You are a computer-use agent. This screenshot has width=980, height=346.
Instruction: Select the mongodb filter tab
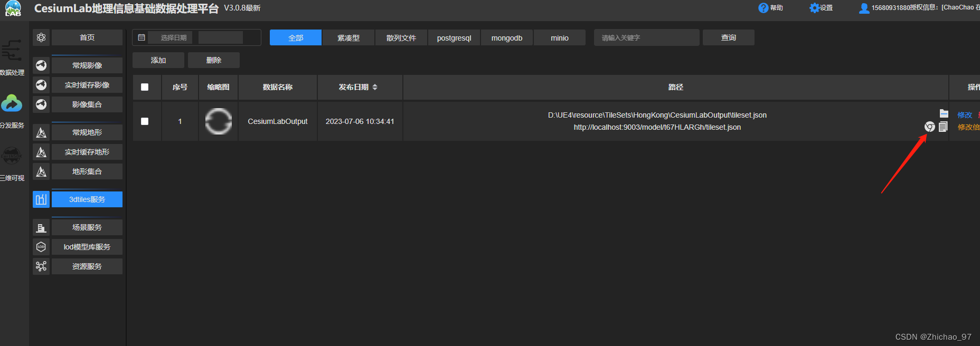pos(507,37)
